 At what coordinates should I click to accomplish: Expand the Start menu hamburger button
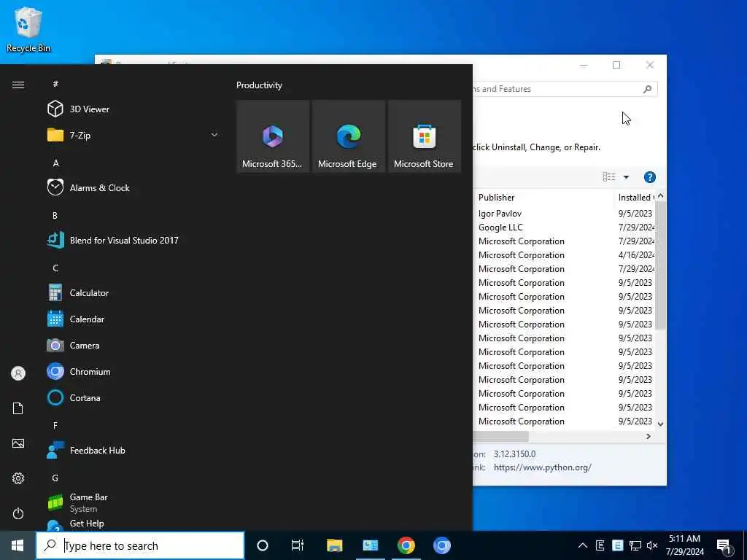pyautogui.click(x=18, y=85)
